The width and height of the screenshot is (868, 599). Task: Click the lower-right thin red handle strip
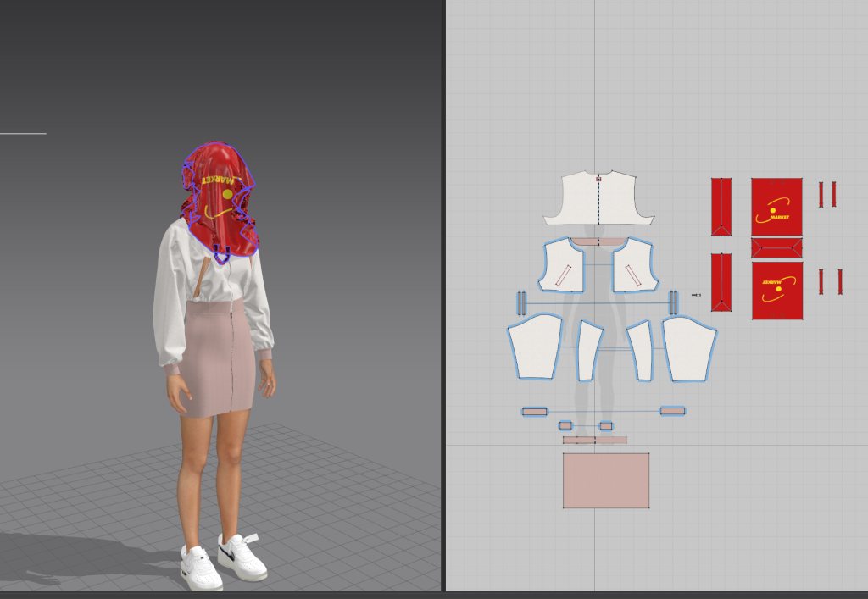[x=840, y=281]
